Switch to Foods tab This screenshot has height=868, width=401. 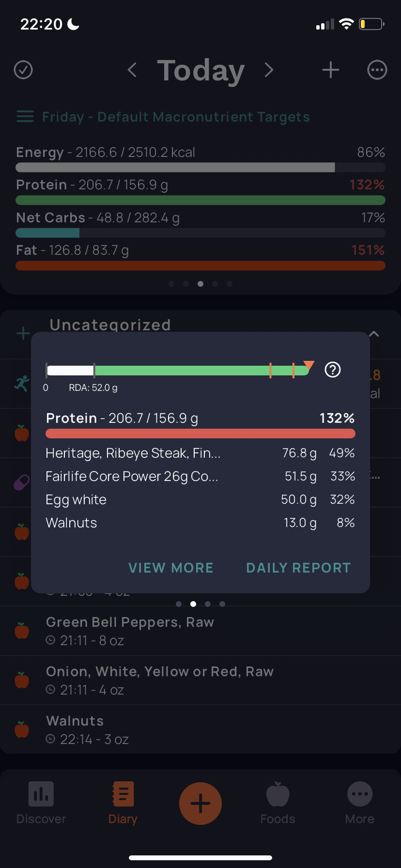pos(278,803)
